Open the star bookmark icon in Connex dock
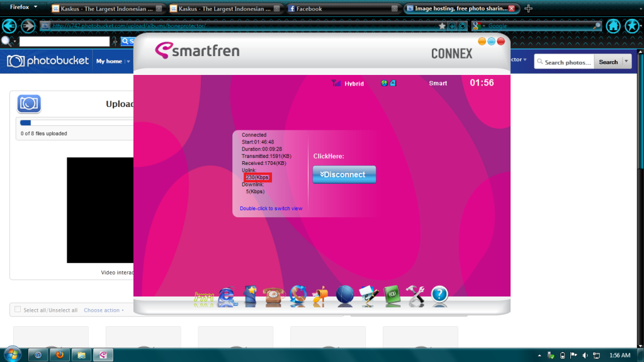The height and width of the screenshot is (362, 644). (x=250, y=296)
